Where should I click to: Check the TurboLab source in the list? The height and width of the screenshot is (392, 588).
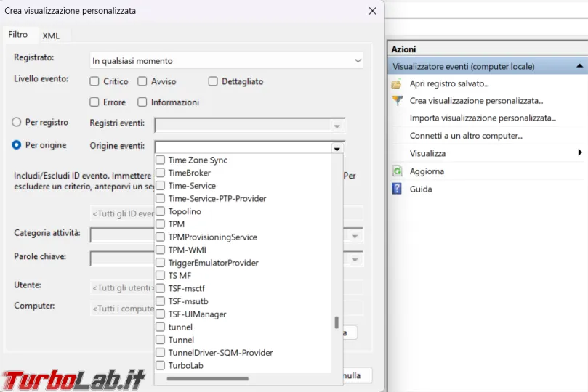coord(161,366)
